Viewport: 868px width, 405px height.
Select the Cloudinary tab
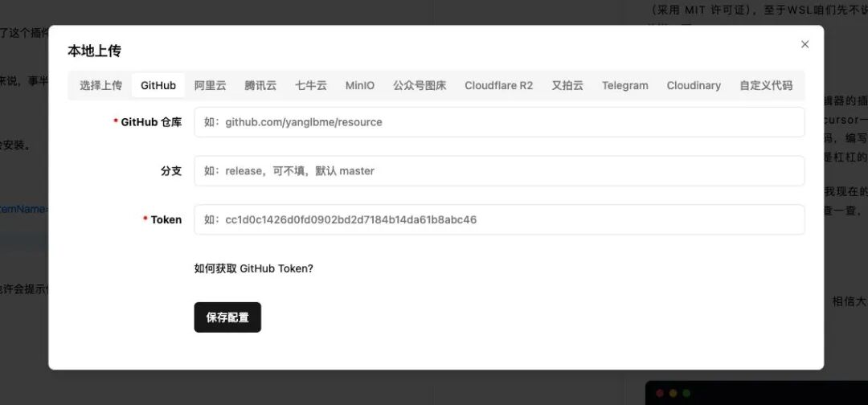(x=694, y=85)
